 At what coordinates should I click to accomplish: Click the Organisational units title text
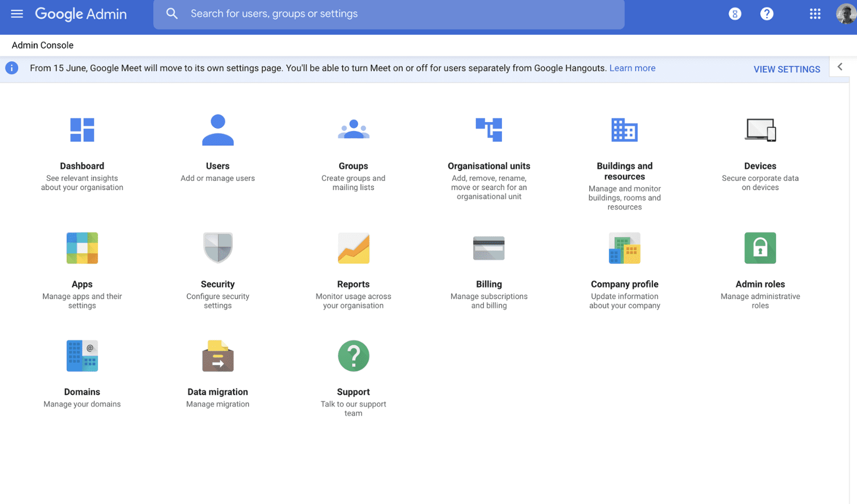(489, 166)
